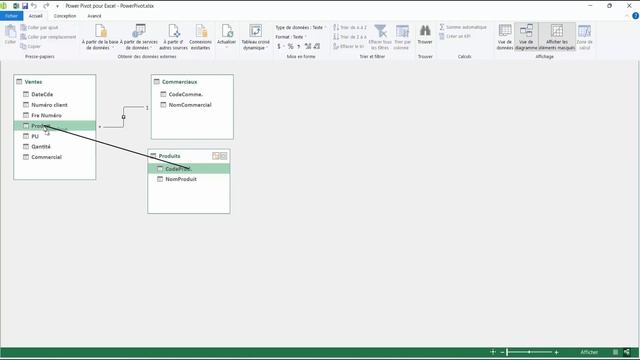Toggle Vue de diagramme
The height and width of the screenshot is (360, 640).
pyautogui.click(x=526, y=37)
